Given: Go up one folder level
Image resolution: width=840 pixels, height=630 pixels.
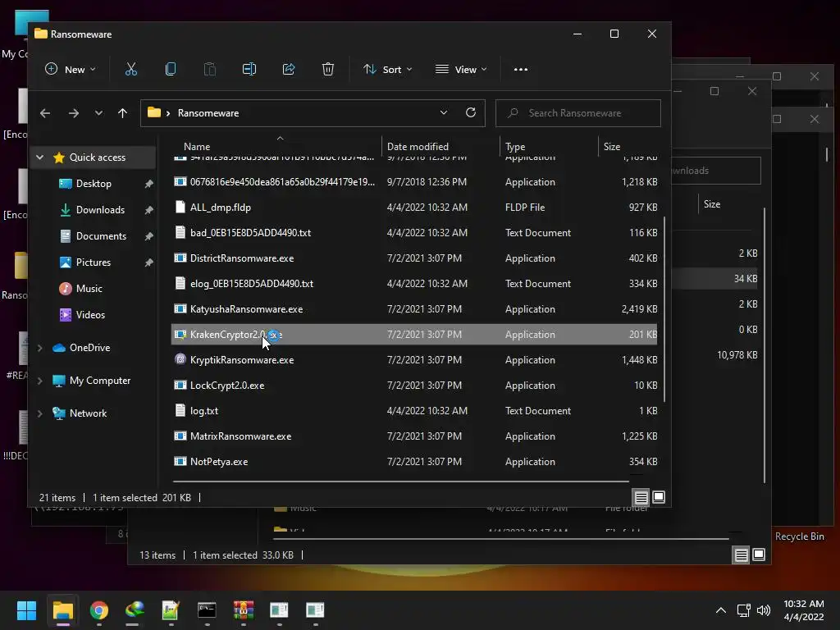Looking at the screenshot, I should 123,113.
